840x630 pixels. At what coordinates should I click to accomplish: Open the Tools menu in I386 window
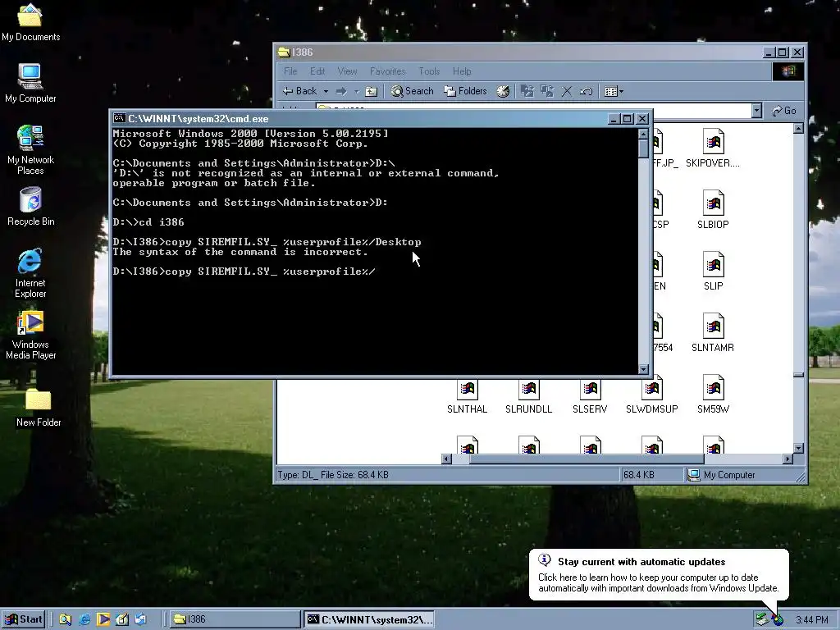click(429, 71)
